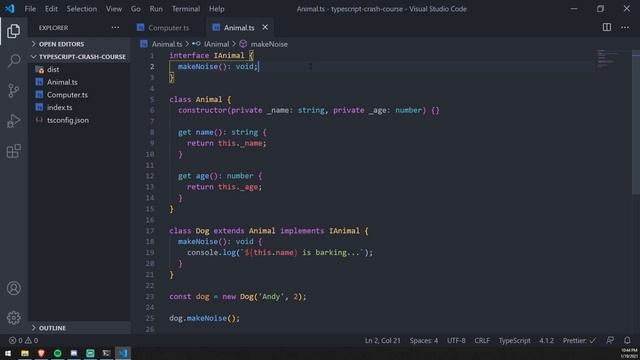
Task: Click the VS Code logo in the title bar
Action: pyautogui.click(x=10, y=9)
